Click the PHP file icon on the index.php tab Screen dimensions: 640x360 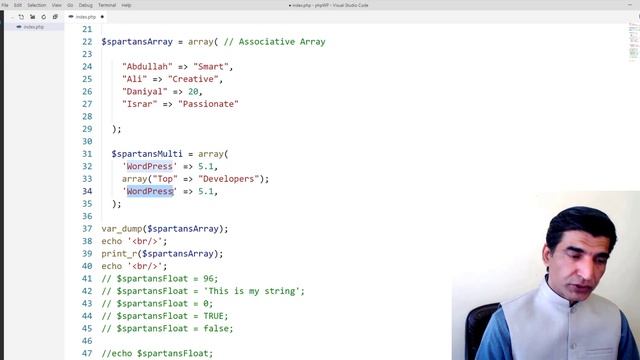pyautogui.click(x=71, y=17)
